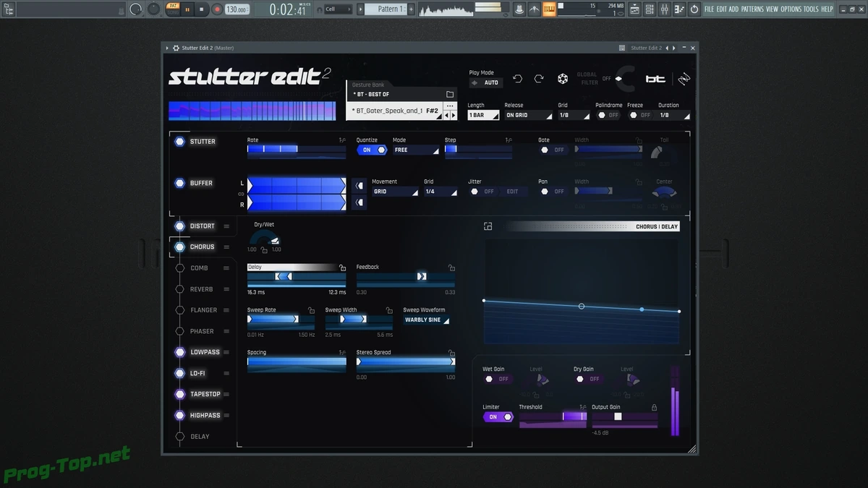This screenshot has width=868, height=488.
Task: Open the FL Studio VIEW menu
Action: (772, 9)
